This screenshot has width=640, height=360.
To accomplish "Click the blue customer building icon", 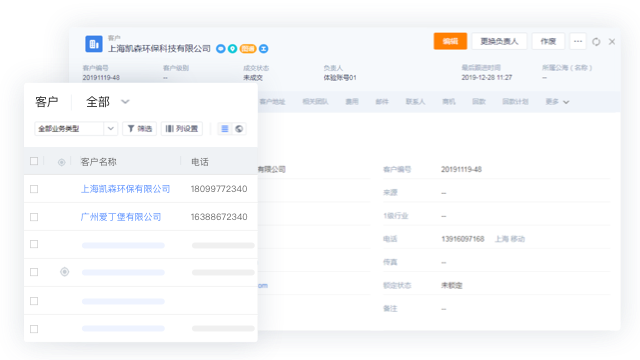I will [94, 44].
